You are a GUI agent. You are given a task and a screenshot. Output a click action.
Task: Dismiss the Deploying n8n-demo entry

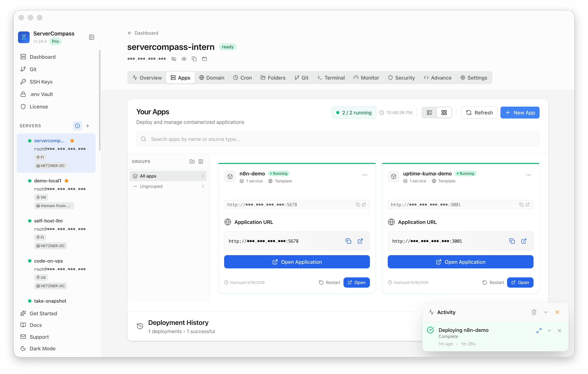click(559, 331)
